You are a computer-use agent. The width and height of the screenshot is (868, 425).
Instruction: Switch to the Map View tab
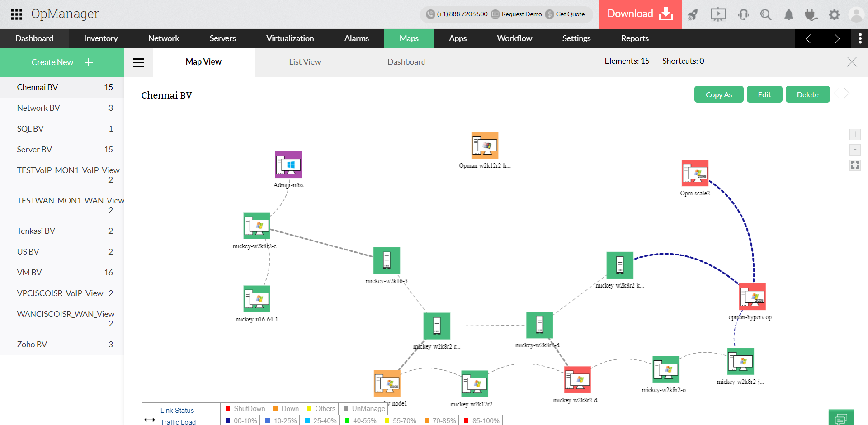(203, 62)
